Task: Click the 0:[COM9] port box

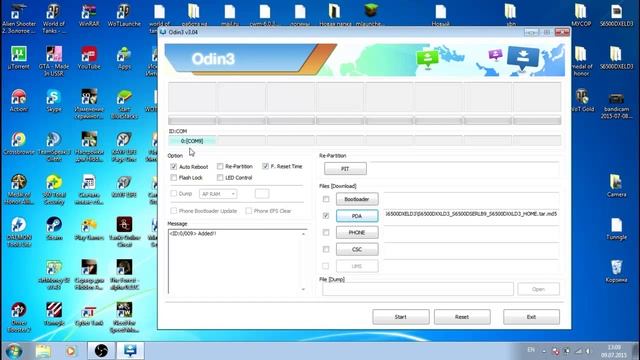Action: pos(192,141)
